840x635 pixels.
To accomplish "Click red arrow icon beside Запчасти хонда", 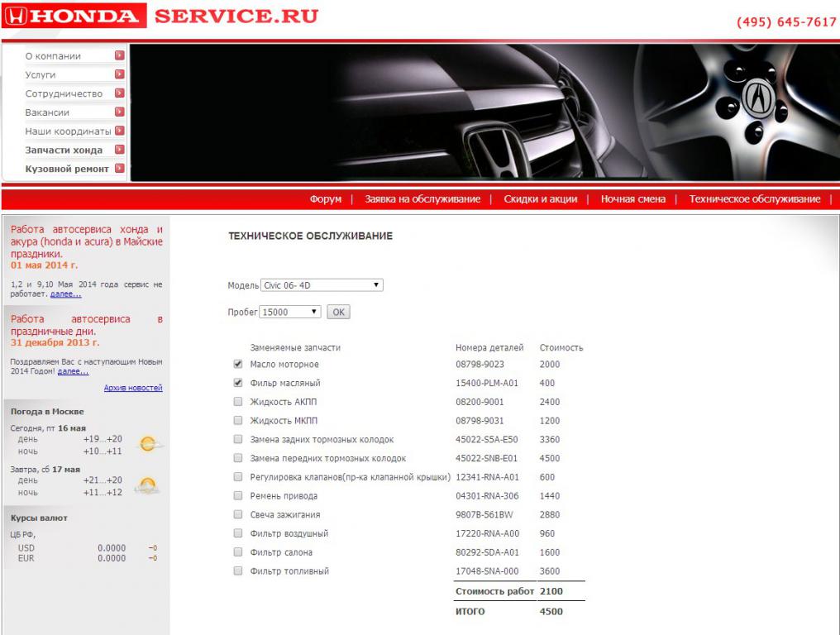I will 119,149.
